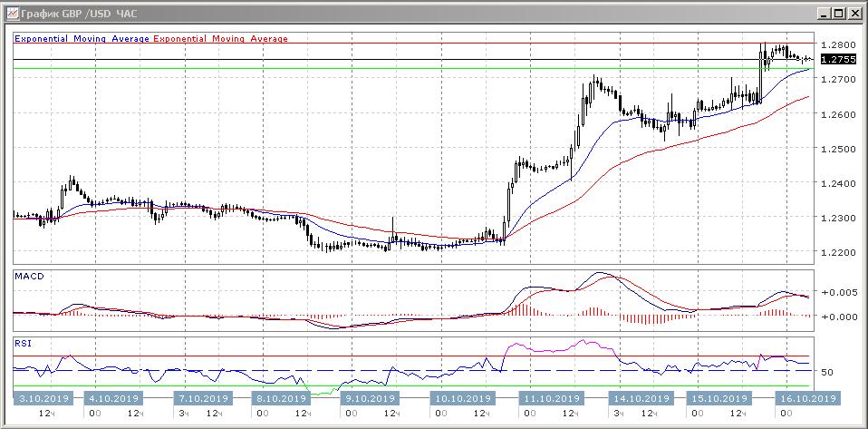Close the GBP/USD chart window

click(854, 15)
